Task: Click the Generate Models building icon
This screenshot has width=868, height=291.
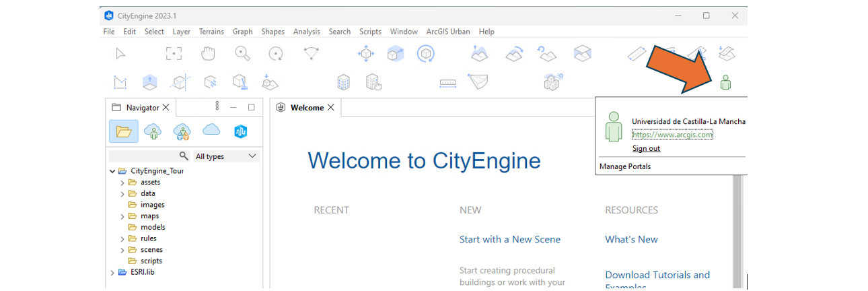Action: [x=344, y=82]
